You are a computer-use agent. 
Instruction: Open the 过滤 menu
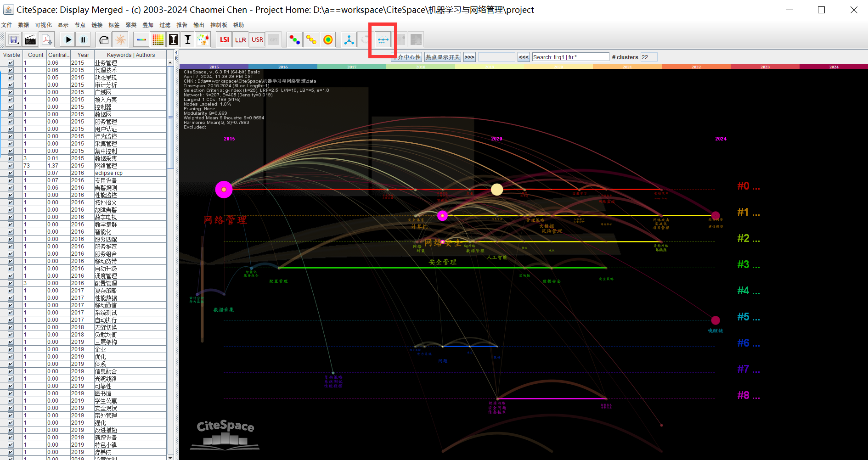coord(165,25)
